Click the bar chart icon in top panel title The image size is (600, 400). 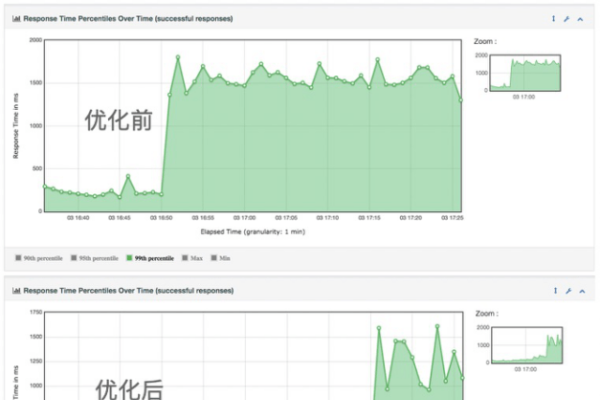(17, 18)
